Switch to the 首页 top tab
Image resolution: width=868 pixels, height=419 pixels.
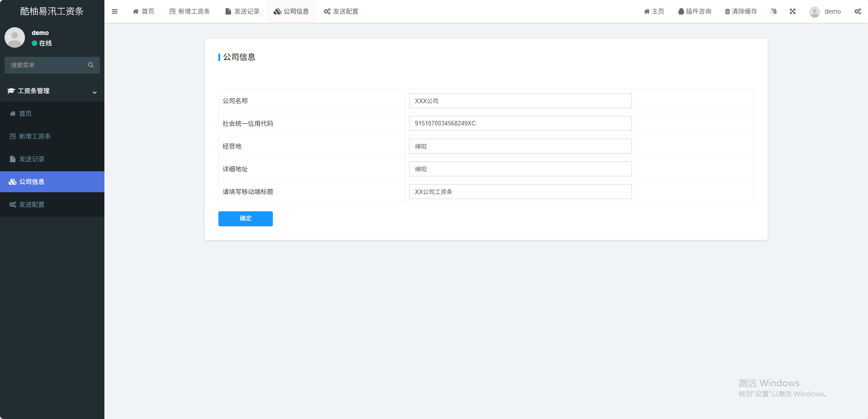[143, 11]
